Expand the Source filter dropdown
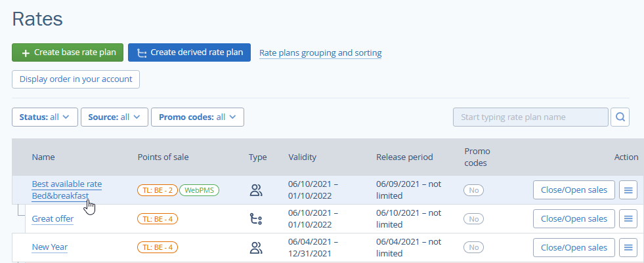Screen dimensions: 644x263 coord(114,117)
